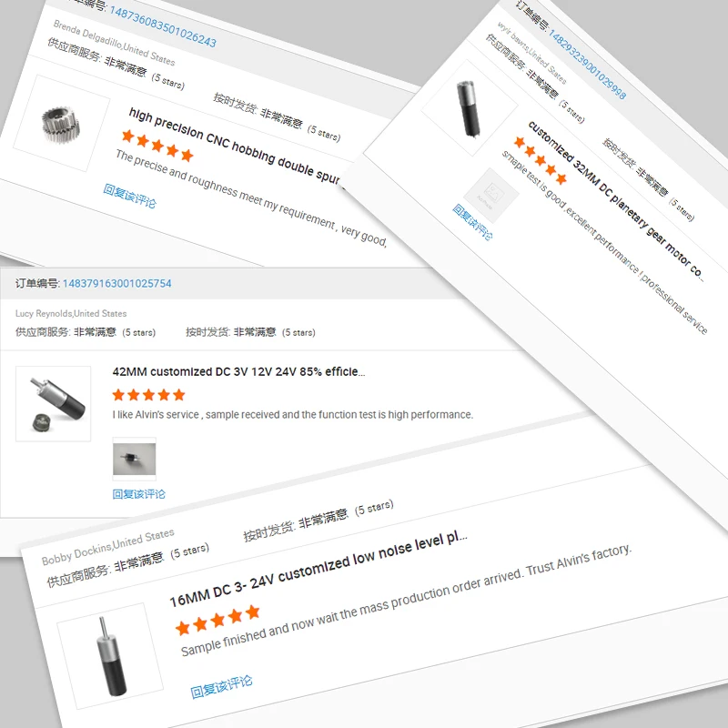Click the five-star rating on spur gear review

click(157, 146)
